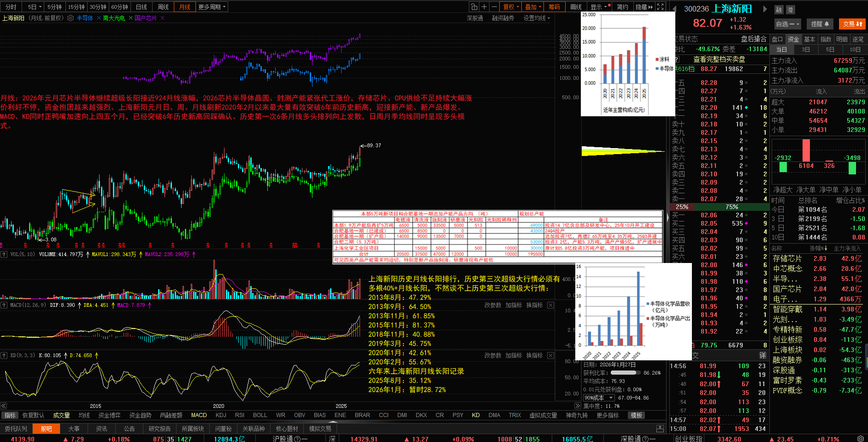
Task: Toggle 筹码 chip distribution display
Action: 554,7
